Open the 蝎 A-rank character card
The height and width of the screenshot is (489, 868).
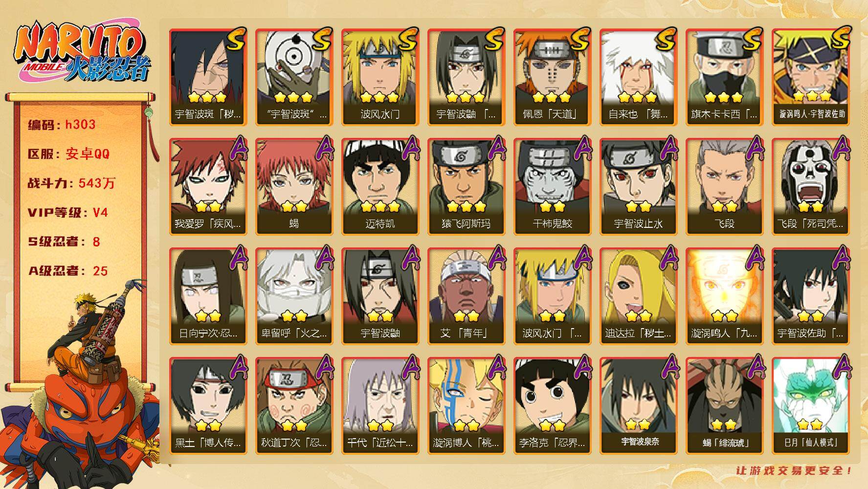point(294,186)
